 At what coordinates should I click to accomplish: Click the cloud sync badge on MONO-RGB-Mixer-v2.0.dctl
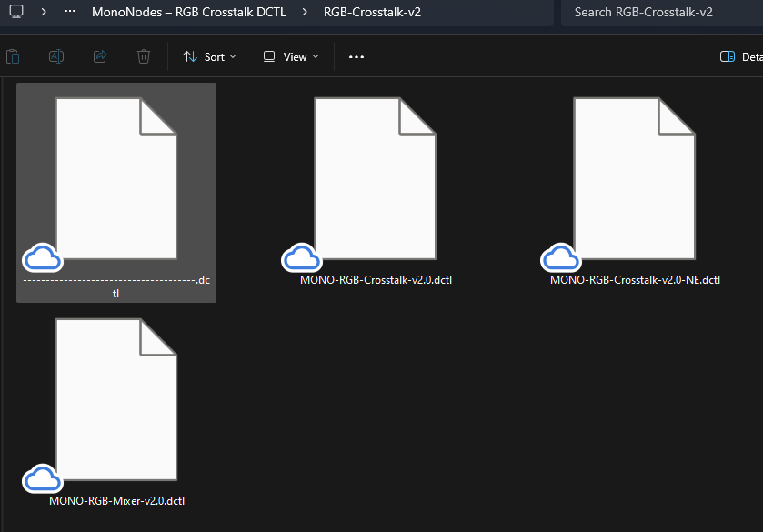[41, 478]
